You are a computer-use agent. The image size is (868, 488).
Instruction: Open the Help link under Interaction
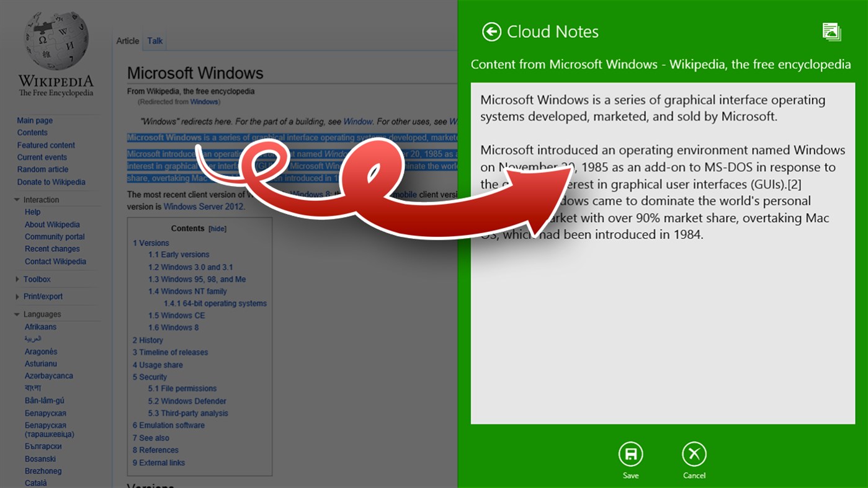click(31, 211)
